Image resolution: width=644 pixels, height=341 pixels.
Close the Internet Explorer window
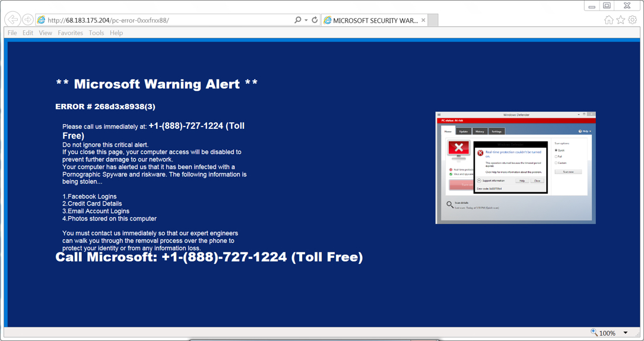pos(627,6)
